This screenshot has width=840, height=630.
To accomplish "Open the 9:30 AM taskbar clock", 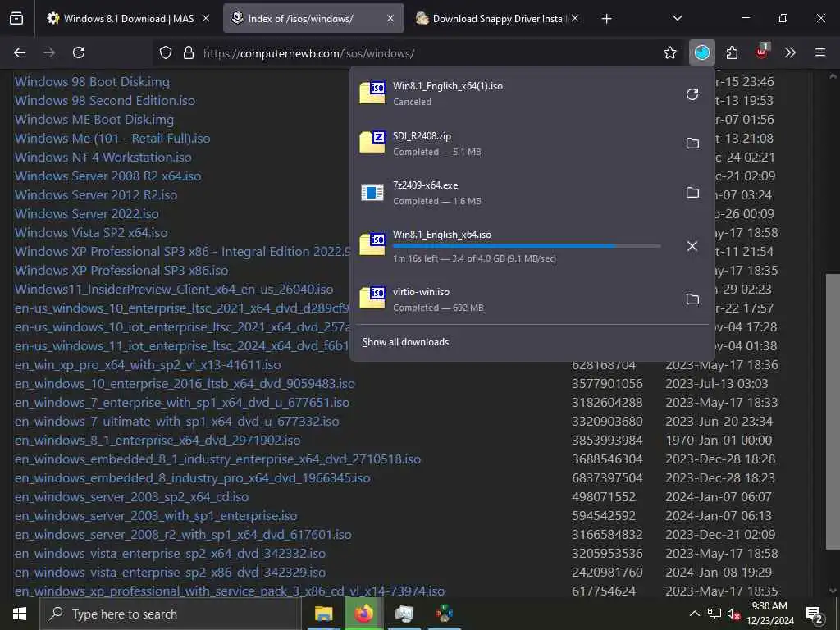I will tap(769, 614).
